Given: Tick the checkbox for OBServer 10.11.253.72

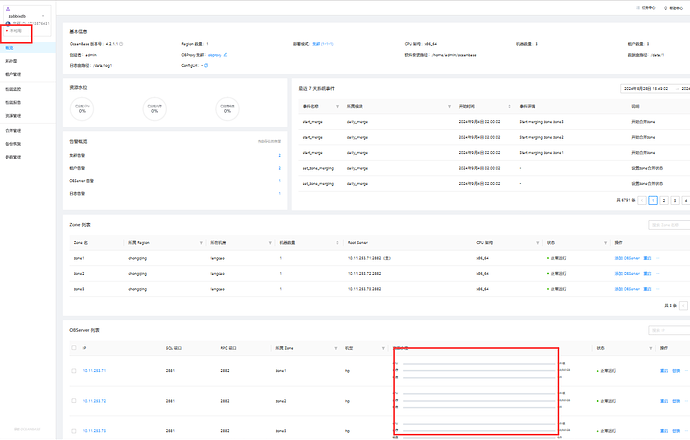Looking at the screenshot, I should pyautogui.click(x=73, y=401).
